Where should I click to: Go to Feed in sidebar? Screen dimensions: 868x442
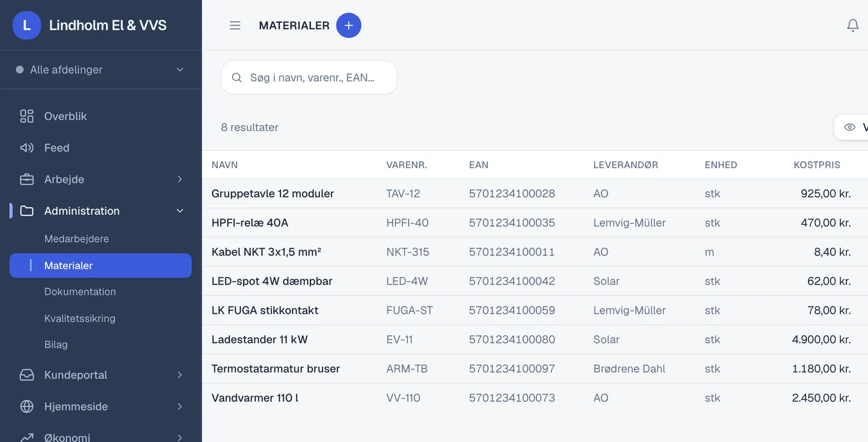click(100, 148)
